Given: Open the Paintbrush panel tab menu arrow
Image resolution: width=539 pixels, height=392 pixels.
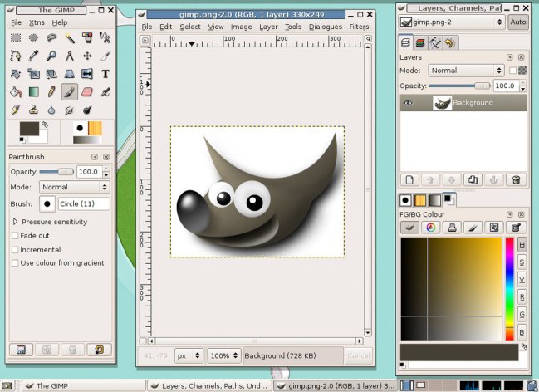Looking at the screenshot, I should (95, 157).
